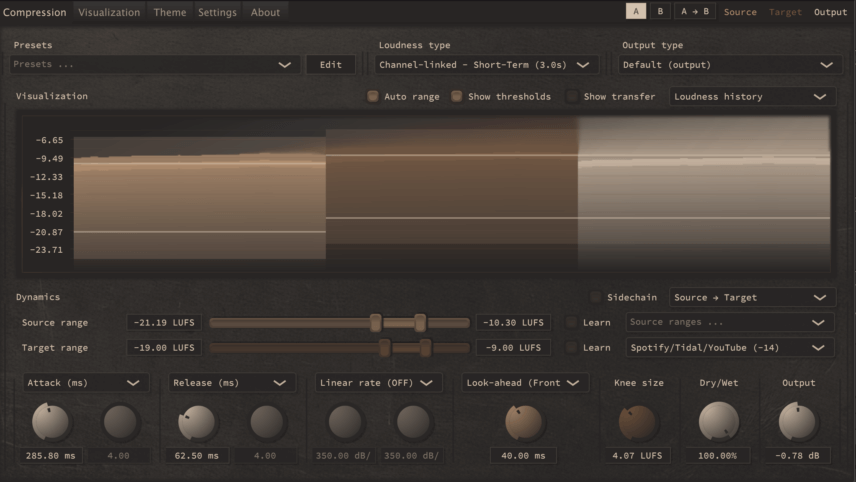The image size is (856, 482).
Task: Click the -10.30 LUFS source field
Action: click(x=513, y=323)
